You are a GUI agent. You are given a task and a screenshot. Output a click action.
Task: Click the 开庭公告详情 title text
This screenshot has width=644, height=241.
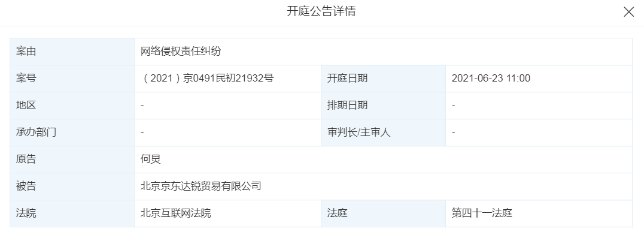click(x=321, y=11)
